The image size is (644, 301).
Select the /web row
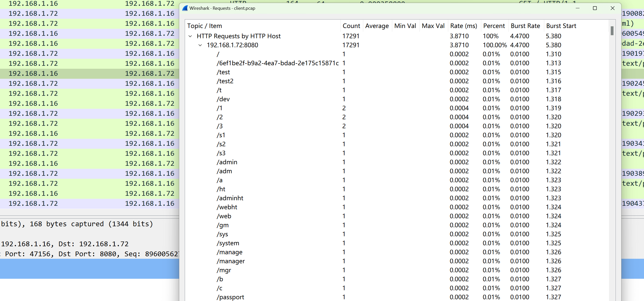pyautogui.click(x=397, y=216)
